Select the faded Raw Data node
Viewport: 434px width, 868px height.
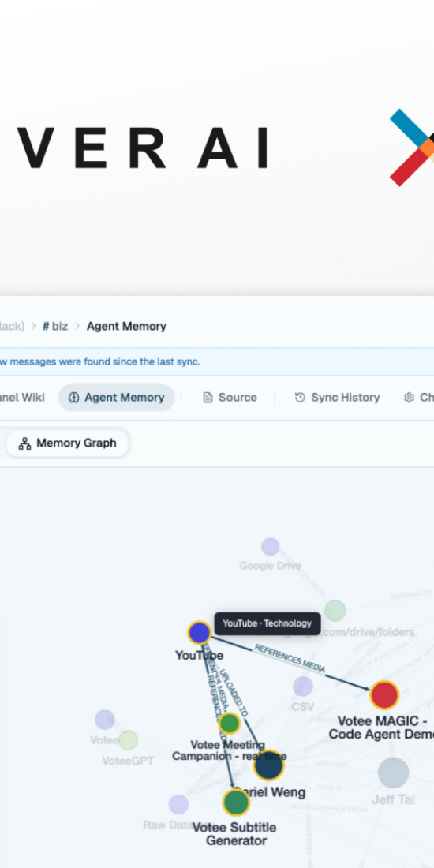[178, 804]
